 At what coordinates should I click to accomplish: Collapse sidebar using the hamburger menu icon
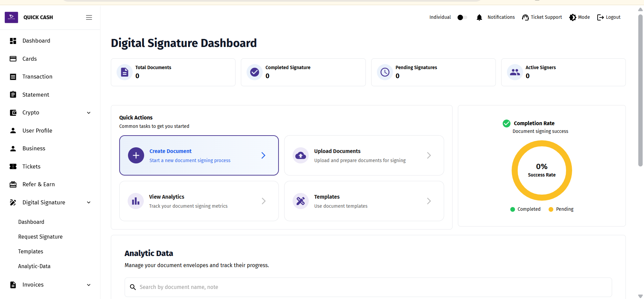click(89, 17)
